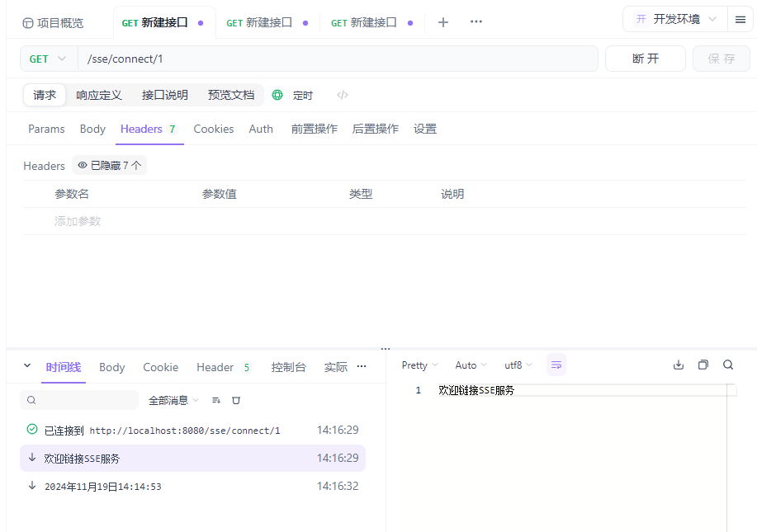Click the 保存 save button

tap(722, 59)
